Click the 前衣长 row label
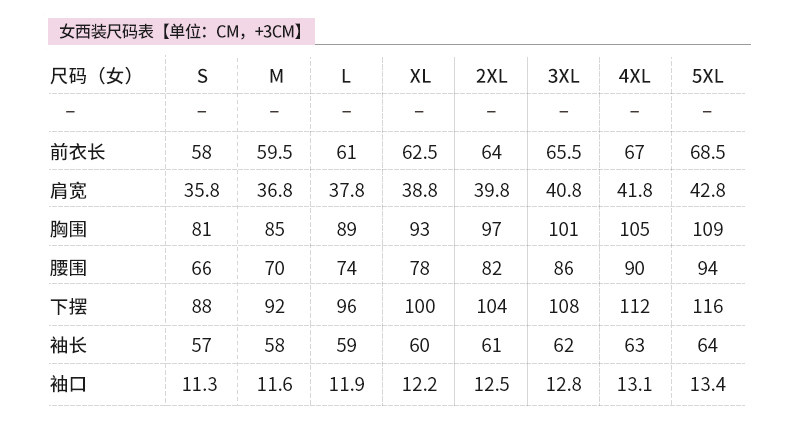The width and height of the screenshot is (790, 422). click(x=77, y=152)
